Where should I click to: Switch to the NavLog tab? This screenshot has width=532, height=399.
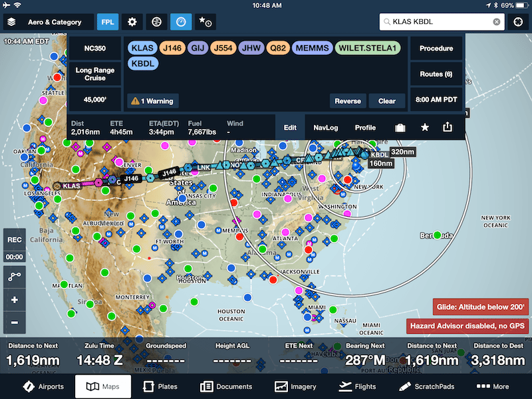pyautogui.click(x=325, y=126)
